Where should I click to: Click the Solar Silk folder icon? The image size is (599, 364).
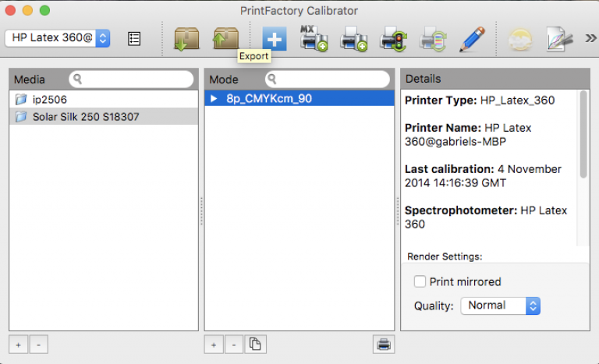(x=21, y=116)
